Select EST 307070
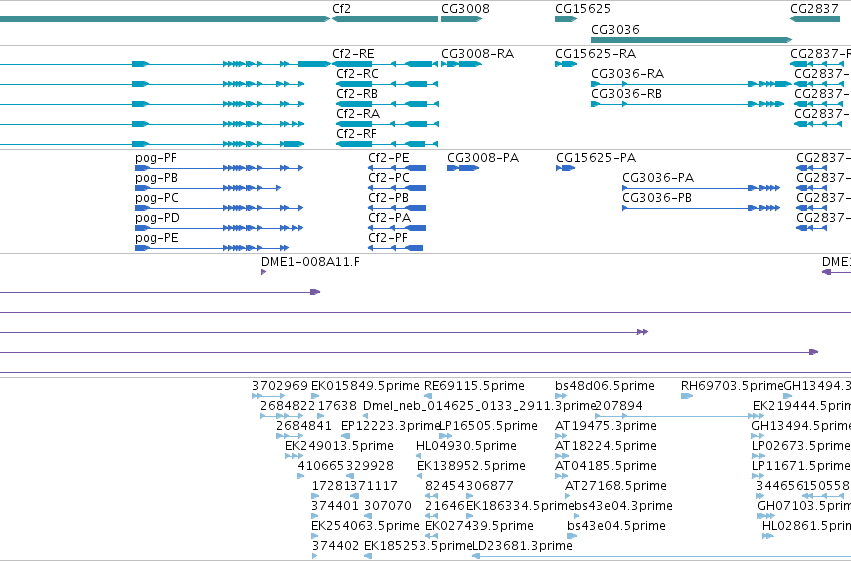The height and width of the screenshot is (561, 851). (x=368, y=517)
